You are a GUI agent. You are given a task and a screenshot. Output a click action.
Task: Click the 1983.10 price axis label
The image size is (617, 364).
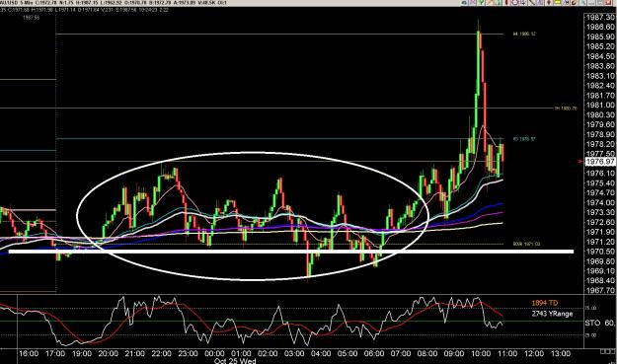tap(600, 76)
